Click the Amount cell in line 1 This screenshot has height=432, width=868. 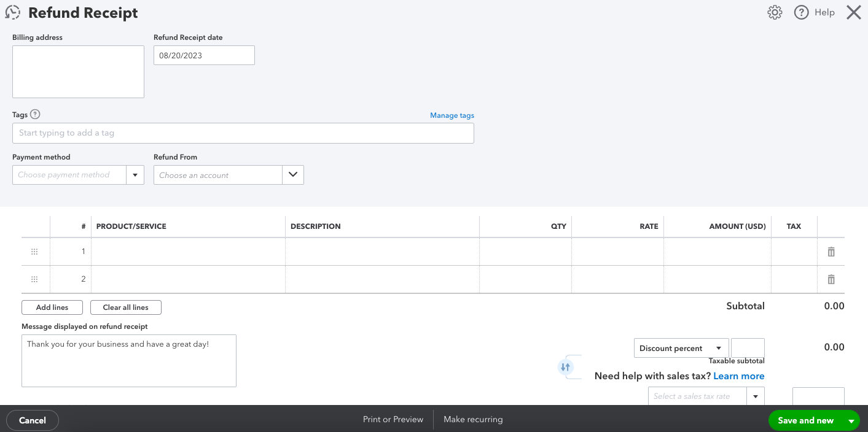click(717, 252)
